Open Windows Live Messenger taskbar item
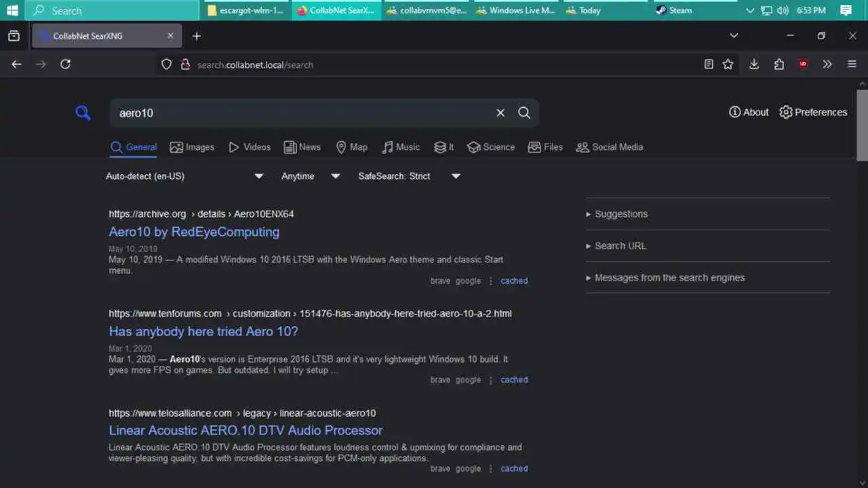The image size is (868, 488). click(515, 10)
